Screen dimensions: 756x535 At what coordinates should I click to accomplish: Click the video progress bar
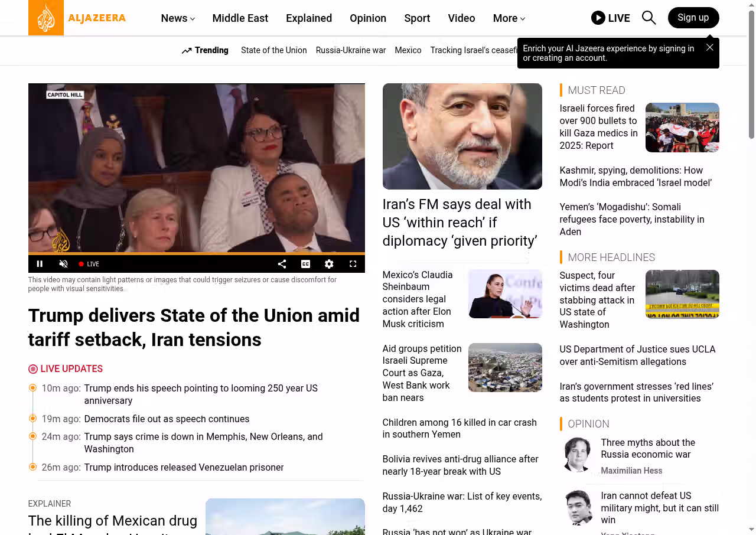pyautogui.click(x=196, y=253)
